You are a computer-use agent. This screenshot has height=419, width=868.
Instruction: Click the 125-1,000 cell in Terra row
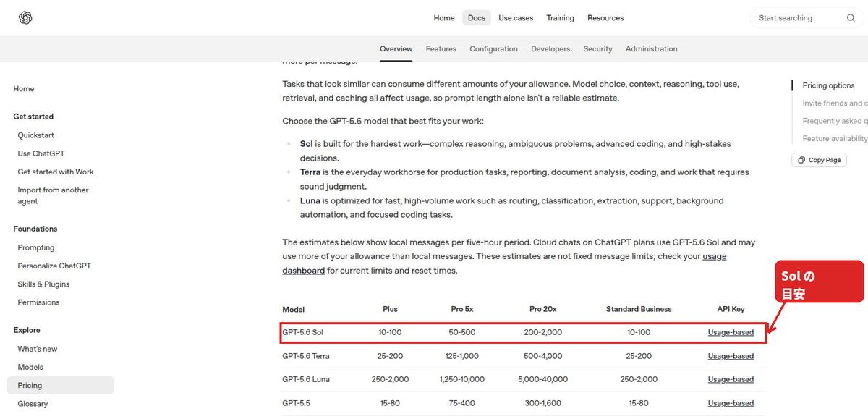tap(462, 356)
